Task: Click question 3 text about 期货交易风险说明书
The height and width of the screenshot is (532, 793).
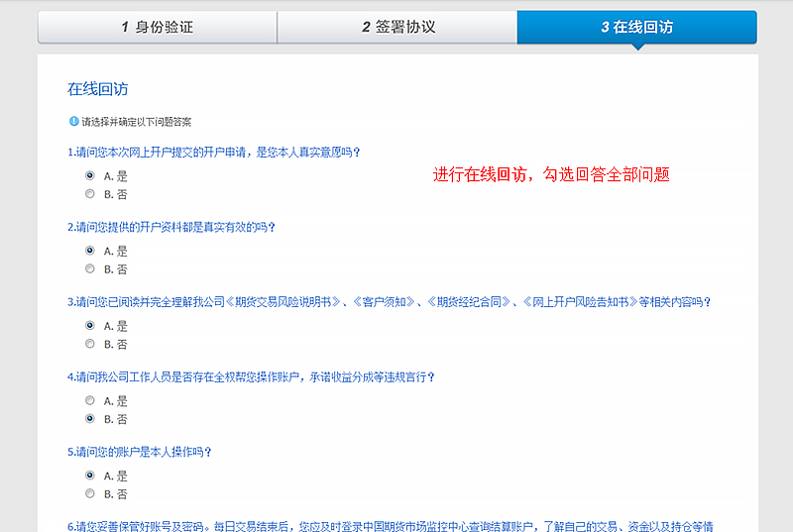Action: (x=389, y=302)
